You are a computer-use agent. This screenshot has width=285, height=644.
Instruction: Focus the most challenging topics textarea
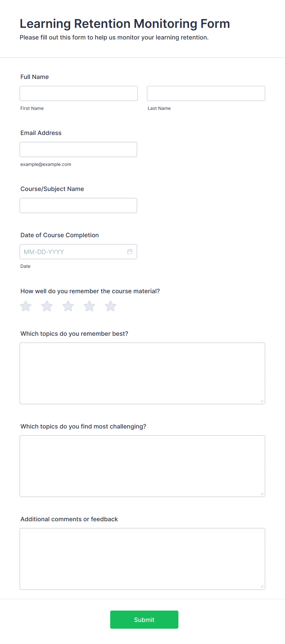point(142,466)
